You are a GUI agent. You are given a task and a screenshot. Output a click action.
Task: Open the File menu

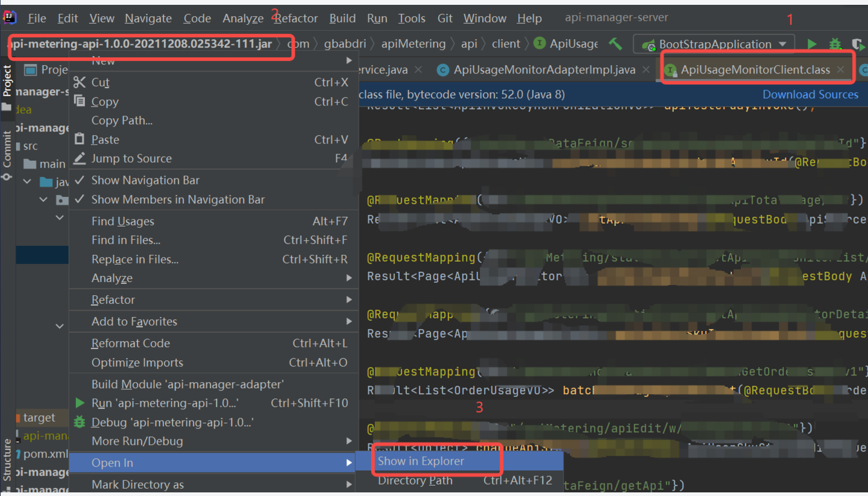click(37, 18)
